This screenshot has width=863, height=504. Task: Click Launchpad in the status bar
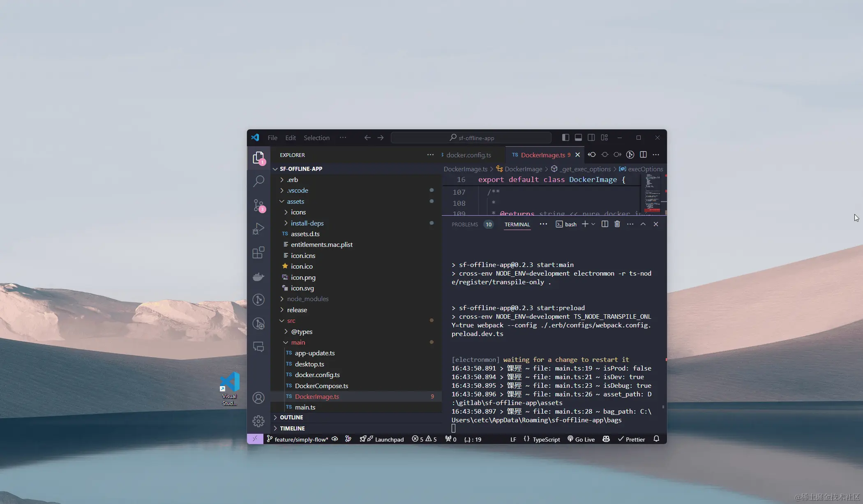click(x=382, y=439)
